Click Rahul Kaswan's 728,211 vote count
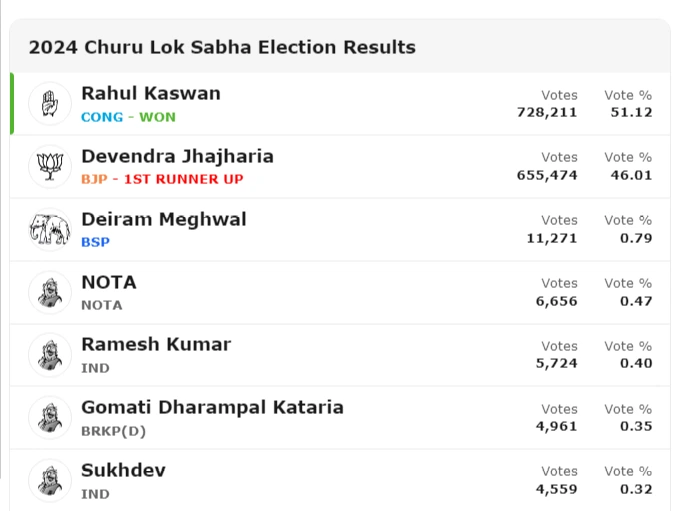 [547, 112]
